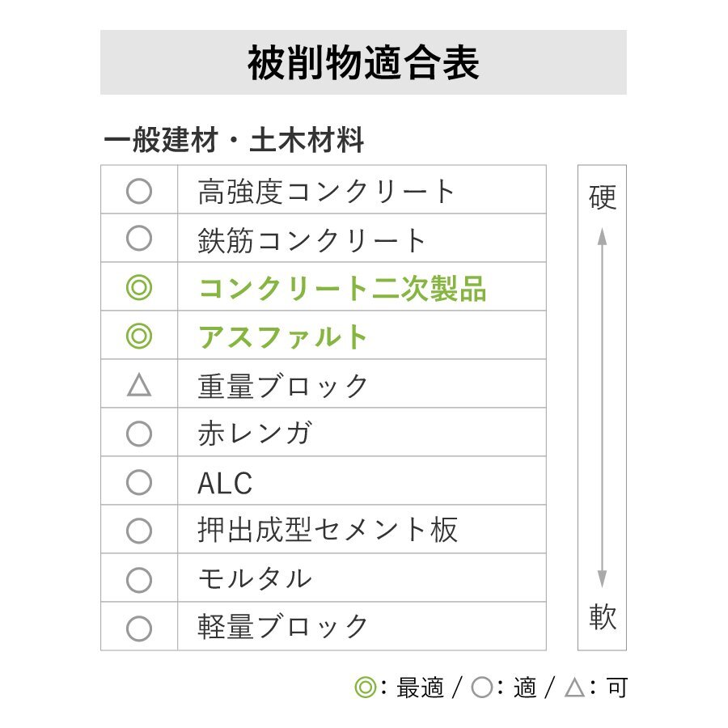Click the circle icon beside 鉄筋コンクリート
Viewport: 728px width, 728px height.
click(139, 239)
